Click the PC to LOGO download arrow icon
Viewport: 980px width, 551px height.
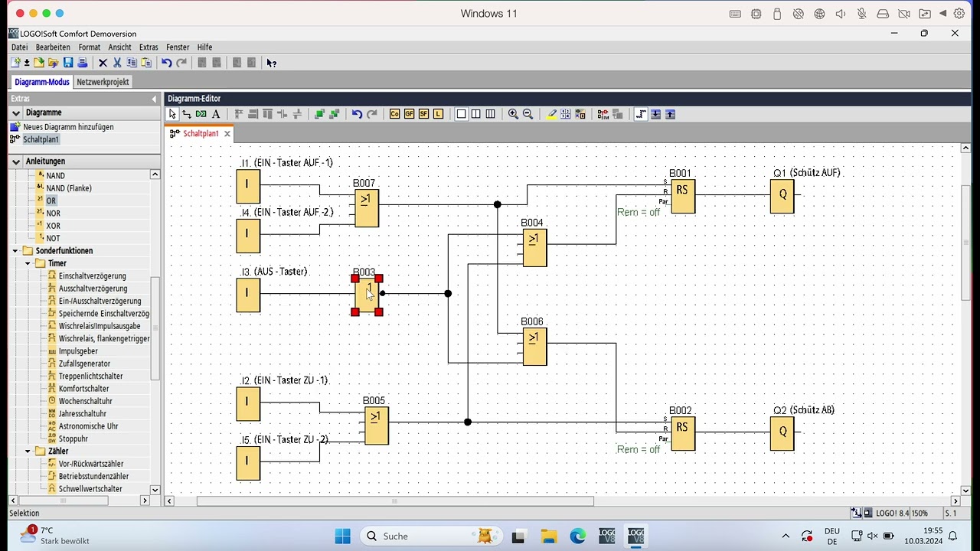[x=655, y=114]
